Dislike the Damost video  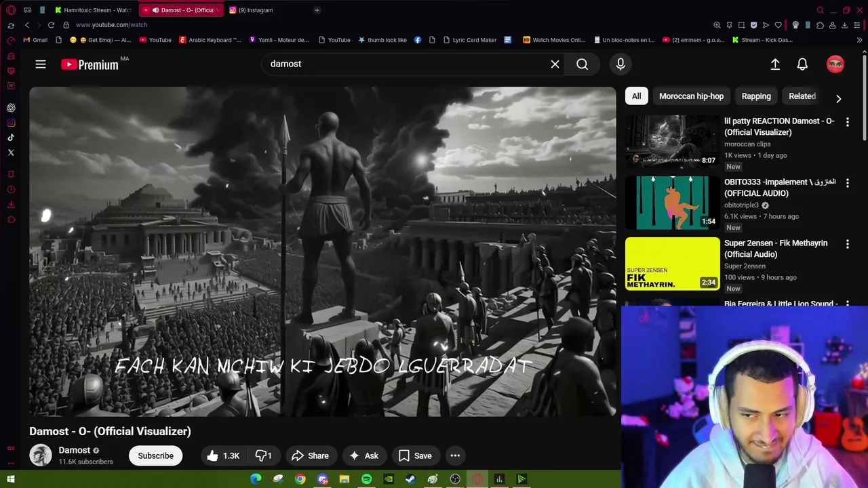coord(263,455)
